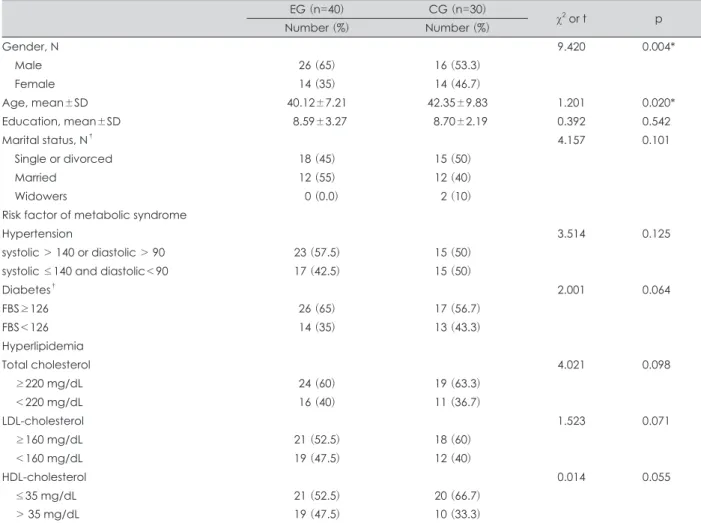Select EG education value 8.59±3.27
The height and width of the screenshot is (523, 701).
click(320, 122)
